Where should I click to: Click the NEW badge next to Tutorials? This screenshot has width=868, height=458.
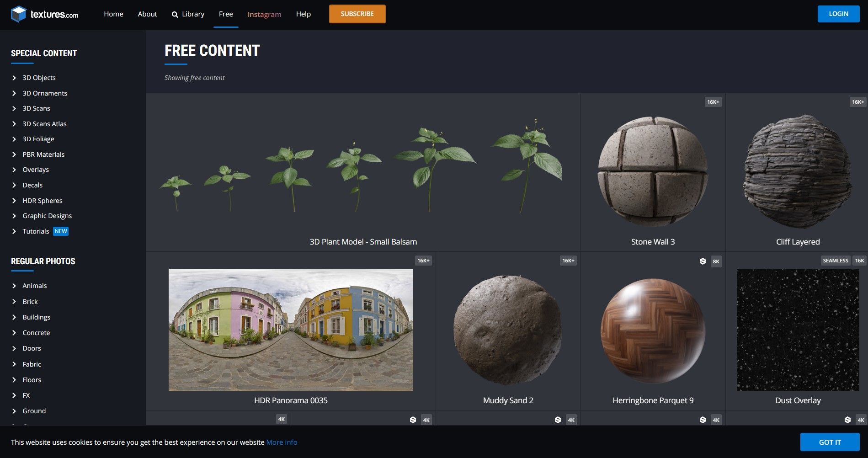(x=60, y=231)
